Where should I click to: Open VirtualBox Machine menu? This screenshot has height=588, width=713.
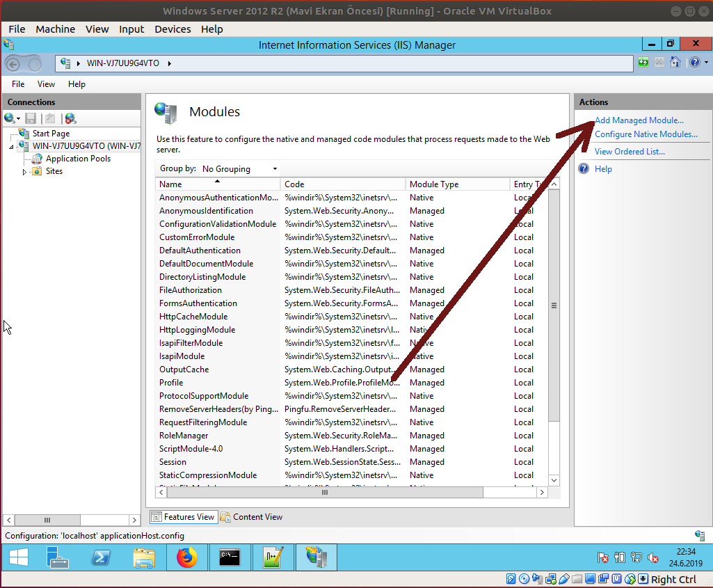tap(56, 29)
